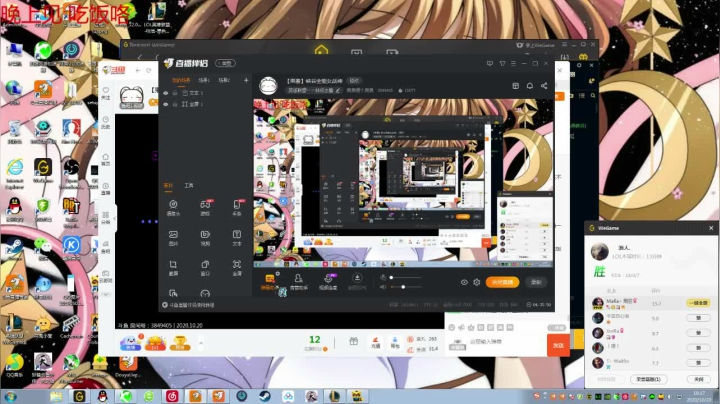Open the layout icon in stream header

tap(516, 86)
